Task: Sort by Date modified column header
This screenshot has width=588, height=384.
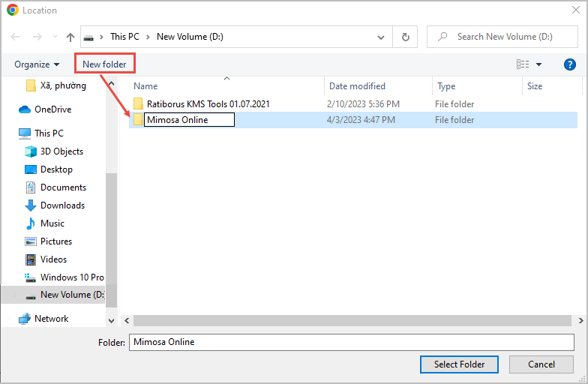Action: [x=357, y=86]
